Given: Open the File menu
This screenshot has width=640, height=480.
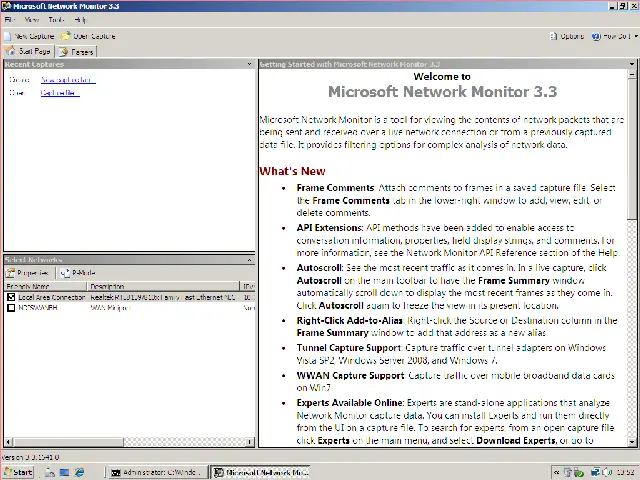Looking at the screenshot, I should pos(9,20).
